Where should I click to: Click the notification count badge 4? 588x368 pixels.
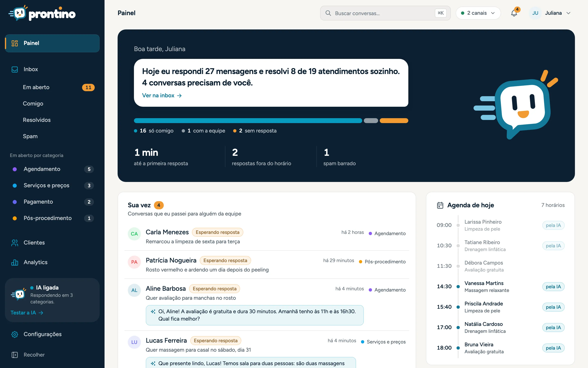[x=517, y=9]
